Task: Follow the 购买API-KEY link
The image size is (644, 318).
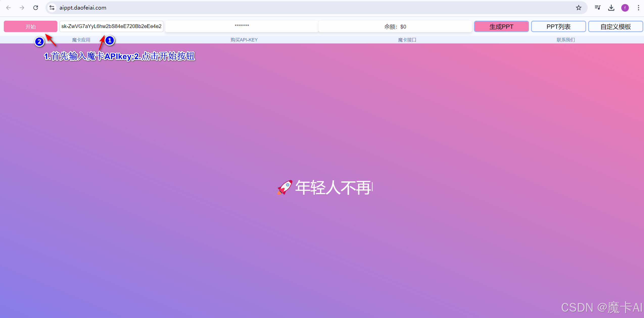Action: pyautogui.click(x=244, y=40)
